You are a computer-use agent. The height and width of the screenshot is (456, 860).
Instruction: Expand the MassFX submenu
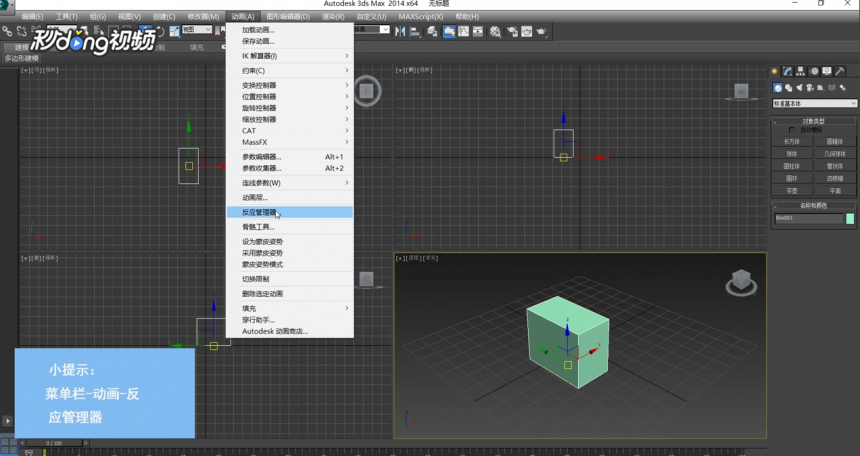(x=290, y=142)
